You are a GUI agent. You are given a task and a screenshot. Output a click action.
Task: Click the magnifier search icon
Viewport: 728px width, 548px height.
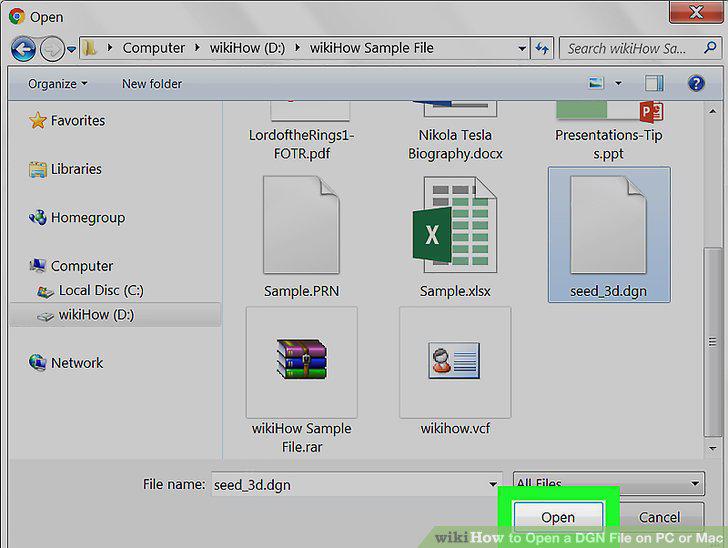[710, 47]
